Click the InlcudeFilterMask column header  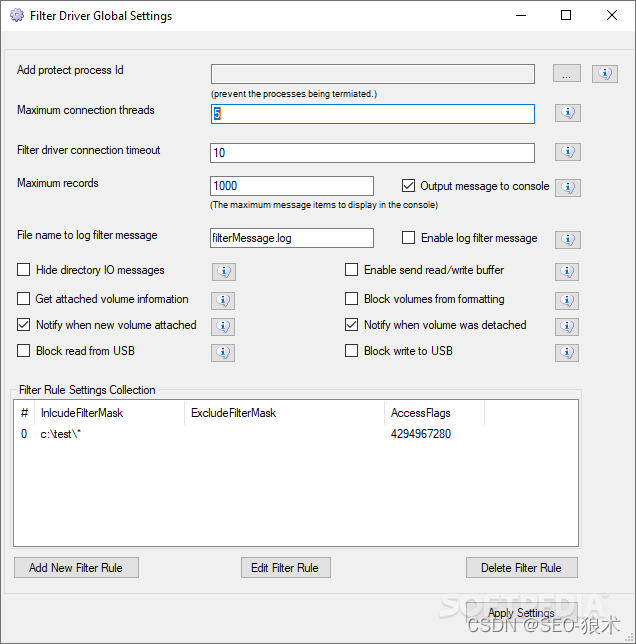110,413
